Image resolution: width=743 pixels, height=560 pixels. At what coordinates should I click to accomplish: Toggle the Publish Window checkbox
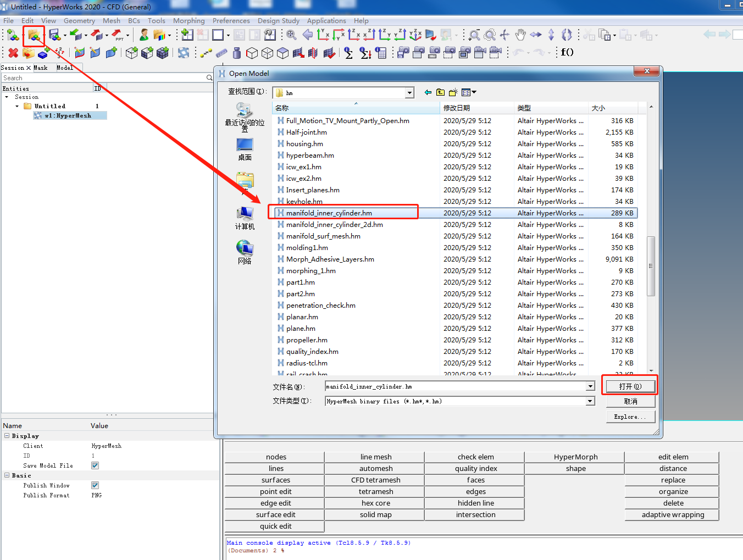[x=95, y=485]
